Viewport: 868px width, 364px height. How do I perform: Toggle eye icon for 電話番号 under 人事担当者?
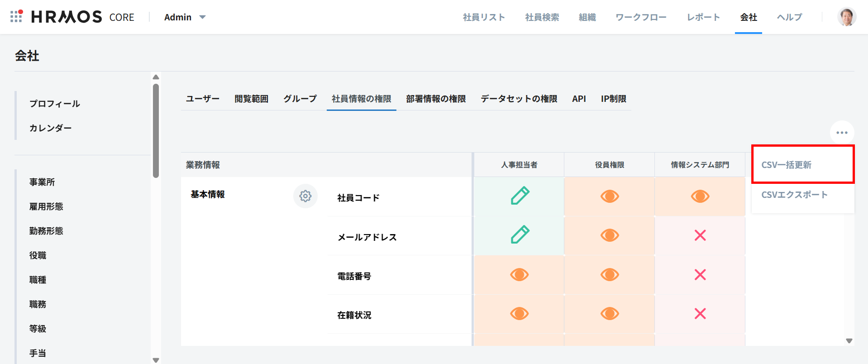point(519,274)
